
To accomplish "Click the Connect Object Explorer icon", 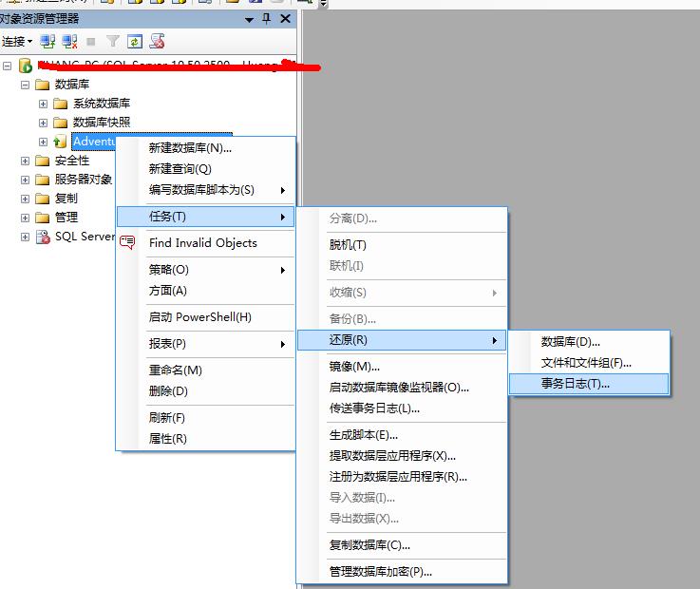I will (x=47, y=42).
